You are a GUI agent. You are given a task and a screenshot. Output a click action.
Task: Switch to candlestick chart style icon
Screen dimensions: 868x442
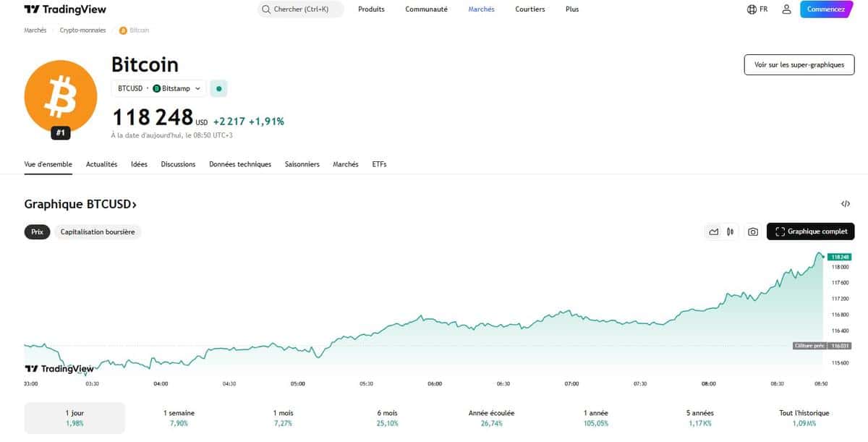click(731, 231)
